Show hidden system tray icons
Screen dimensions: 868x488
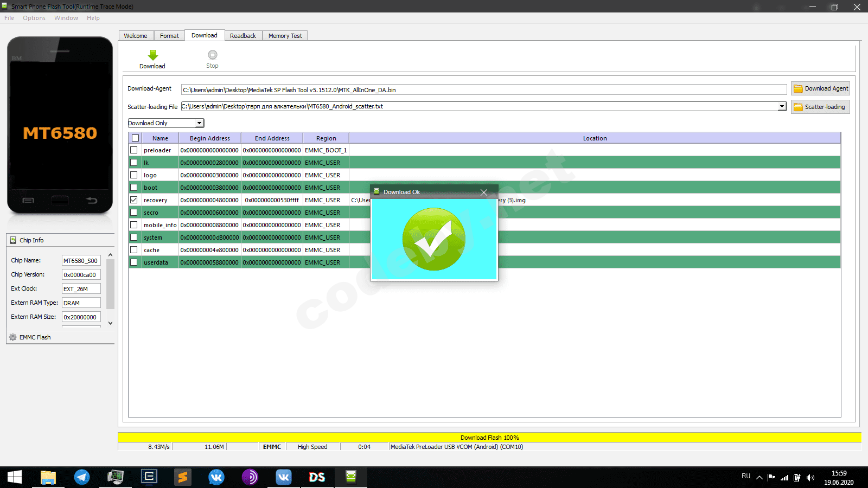pos(759,478)
